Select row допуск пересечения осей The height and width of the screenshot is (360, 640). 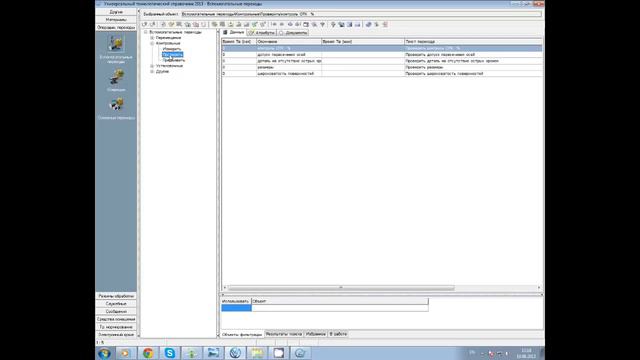[x=382, y=54]
